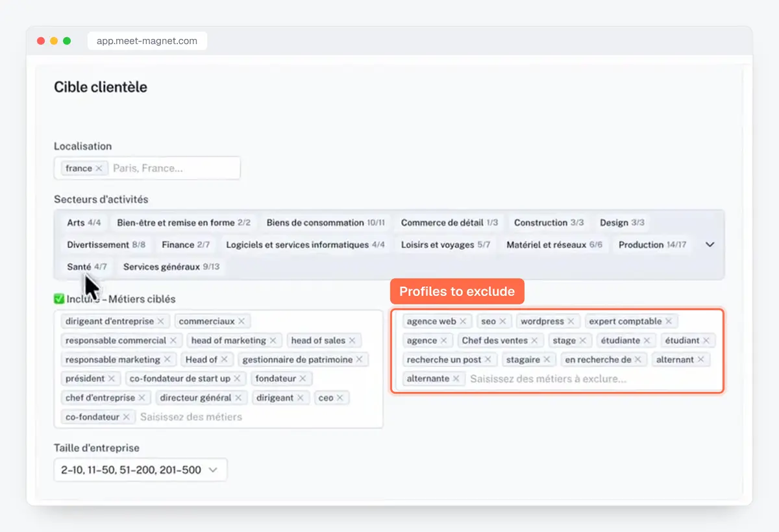Remove excluded 'alternante' tag
Viewport: 779px width, 532px height.
click(456, 378)
